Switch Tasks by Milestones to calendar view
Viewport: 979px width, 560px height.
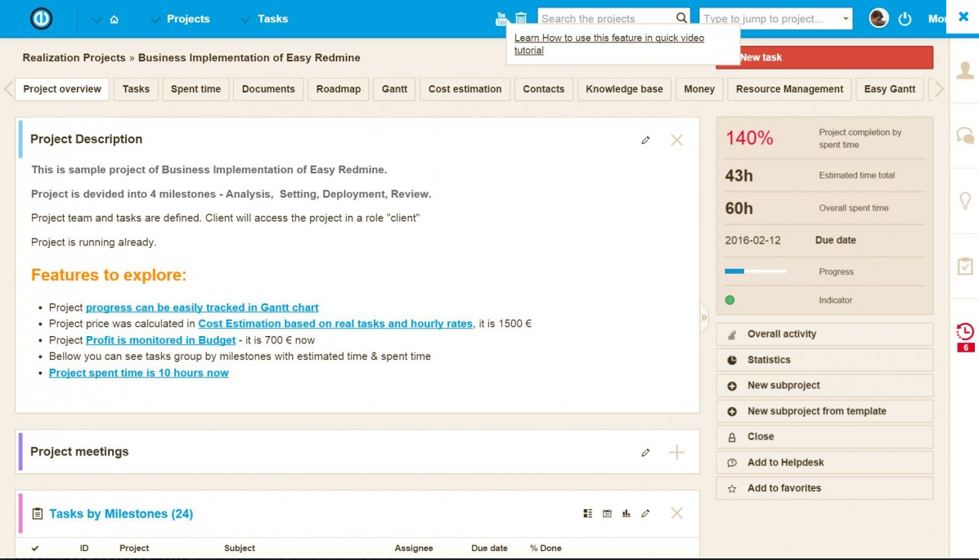click(607, 513)
